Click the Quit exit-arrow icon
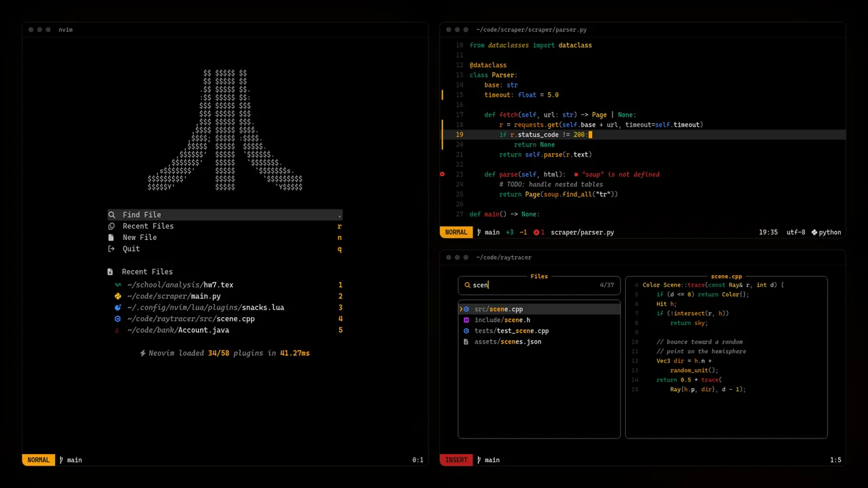 [112, 249]
